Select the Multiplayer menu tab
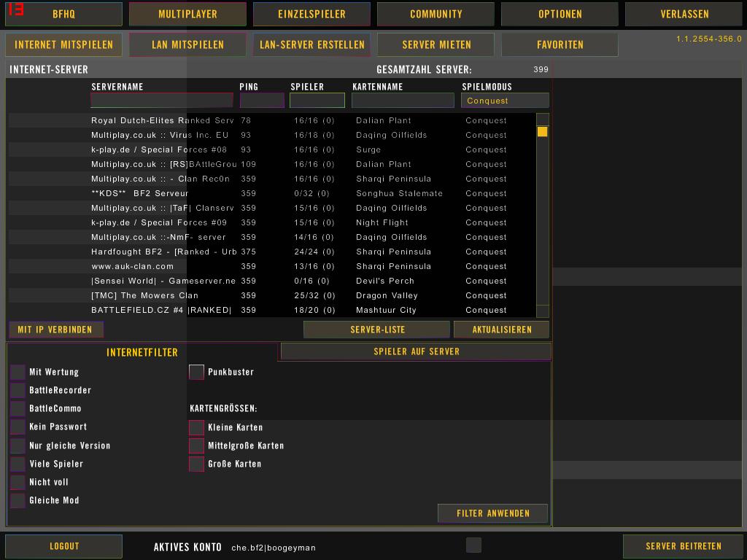Image resolution: width=747 pixels, height=560 pixels. 187,15
